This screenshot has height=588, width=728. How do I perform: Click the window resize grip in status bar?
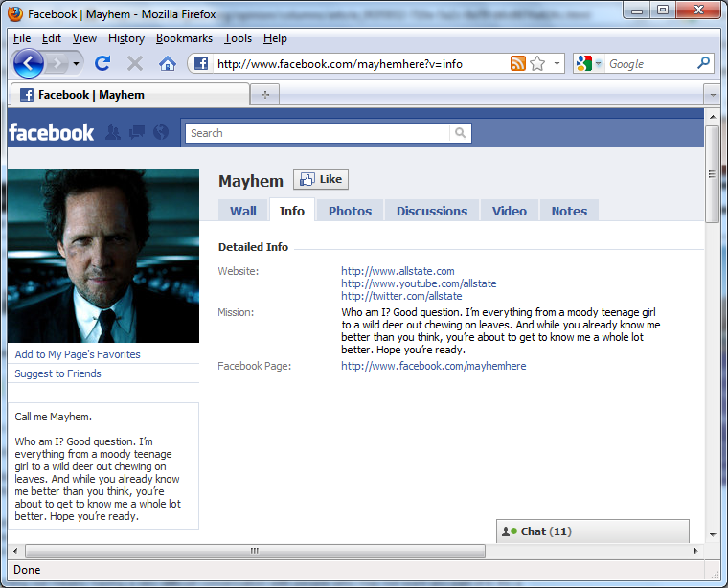click(x=715, y=574)
